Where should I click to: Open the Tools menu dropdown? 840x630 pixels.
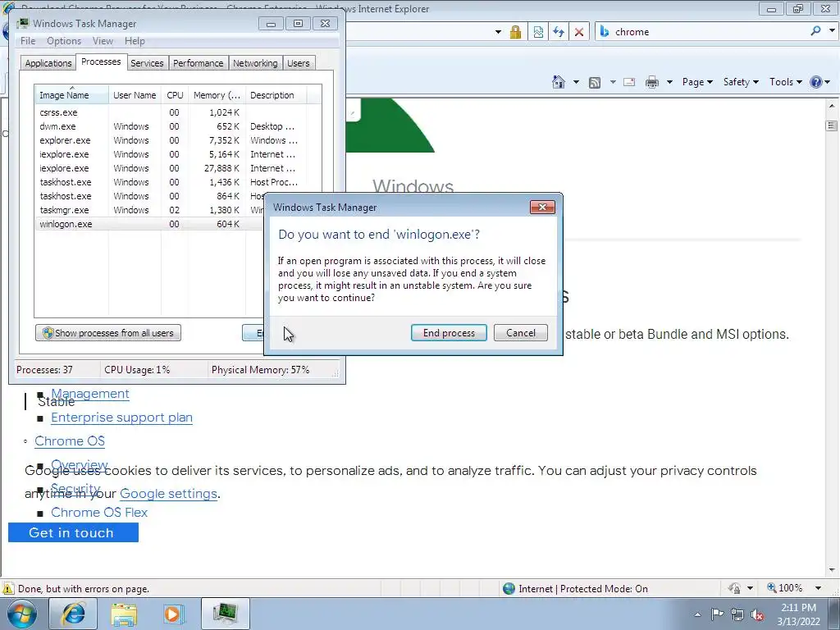pyautogui.click(x=786, y=82)
